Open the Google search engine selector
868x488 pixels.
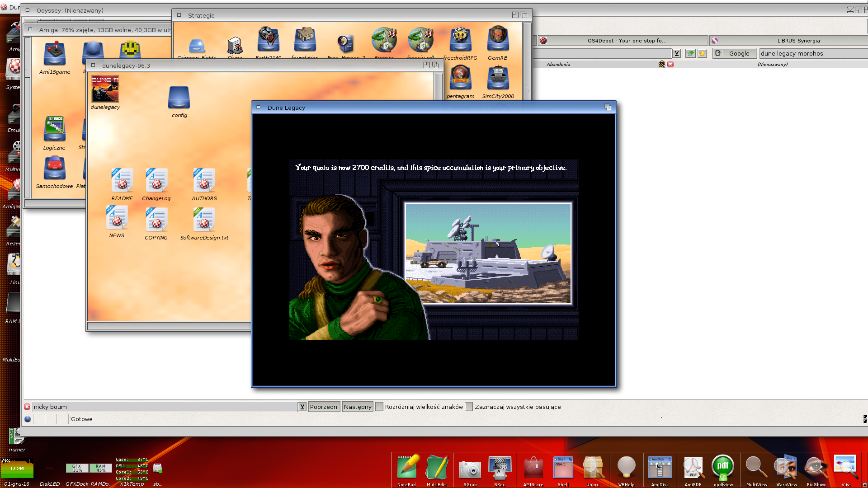[x=734, y=53]
